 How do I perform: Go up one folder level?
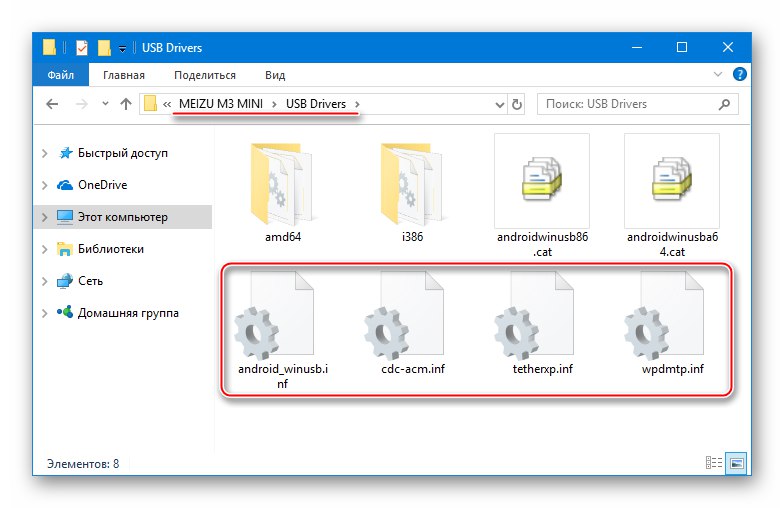[x=126, y=104]
